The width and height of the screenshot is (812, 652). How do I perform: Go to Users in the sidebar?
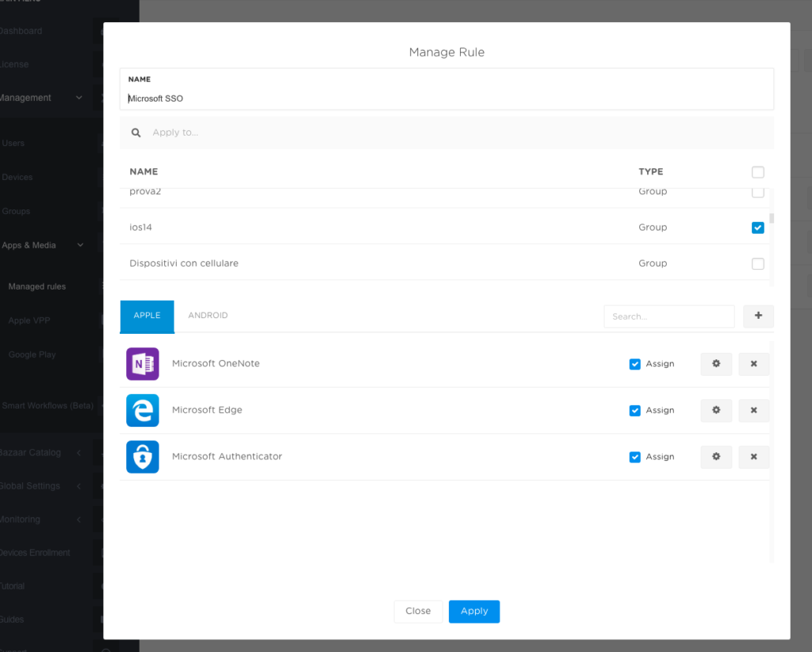coord(13,143)
